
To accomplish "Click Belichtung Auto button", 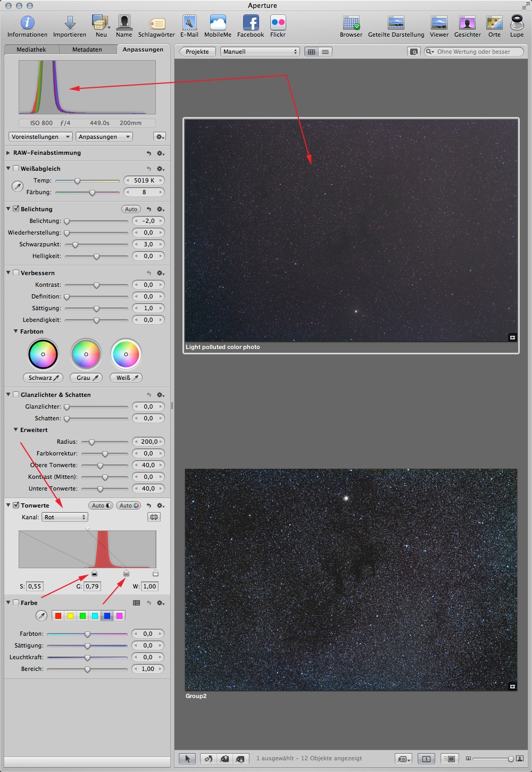I will [131, 209].
